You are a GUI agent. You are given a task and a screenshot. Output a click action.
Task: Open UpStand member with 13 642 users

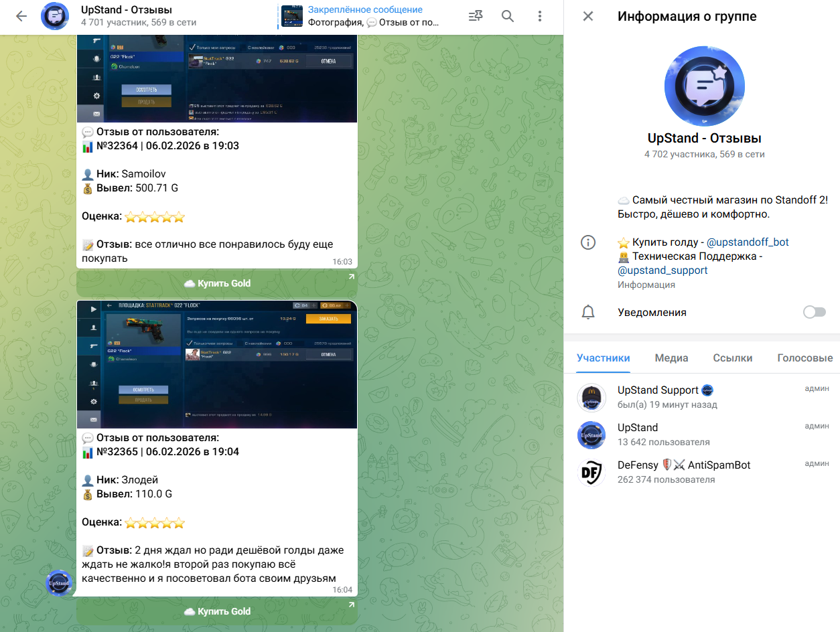702,434
